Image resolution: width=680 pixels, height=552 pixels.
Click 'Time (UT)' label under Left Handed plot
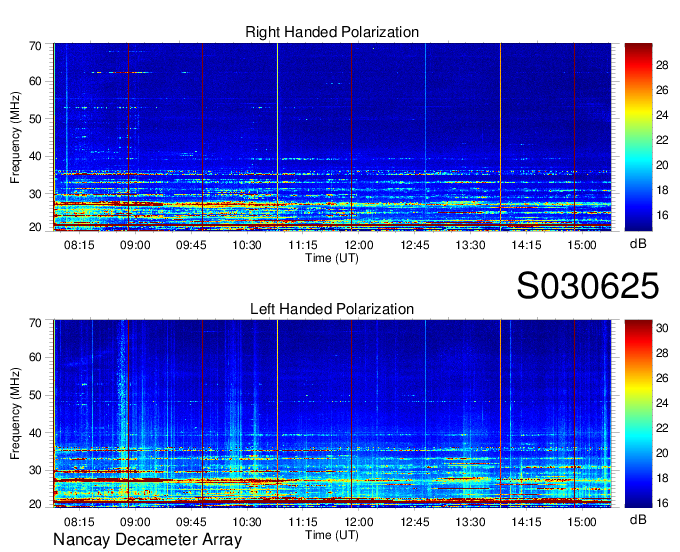point(332,535)
